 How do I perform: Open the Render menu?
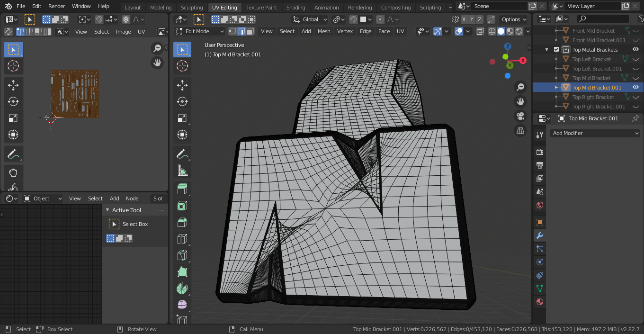click(57, 6)
